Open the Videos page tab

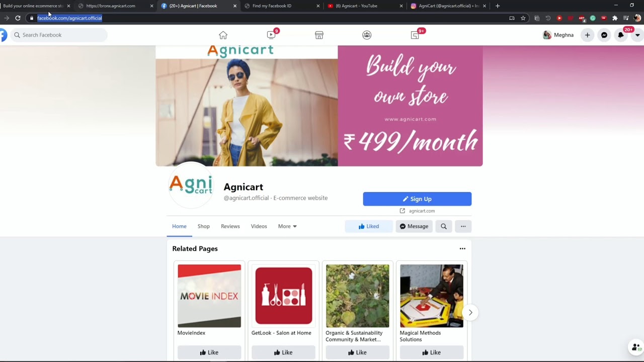tap(259, 226)
